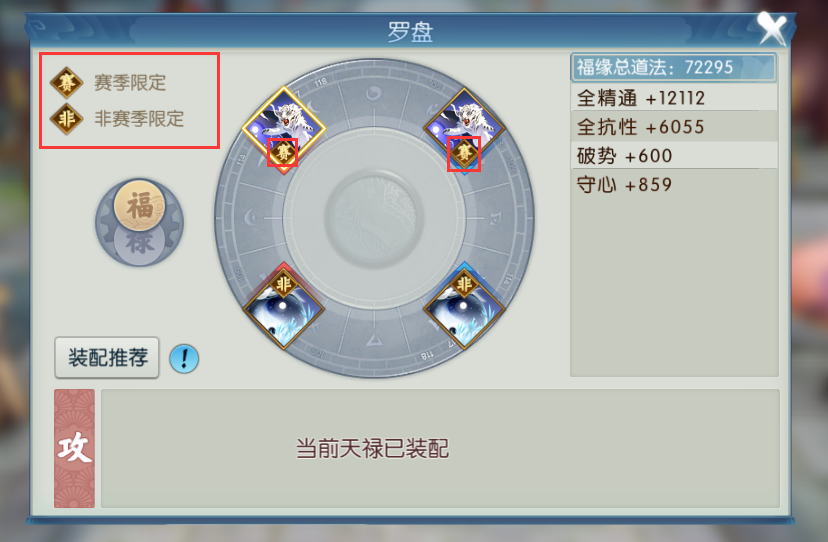
Task: Open the 装配推荐 recommendation button
Action: 107,358
